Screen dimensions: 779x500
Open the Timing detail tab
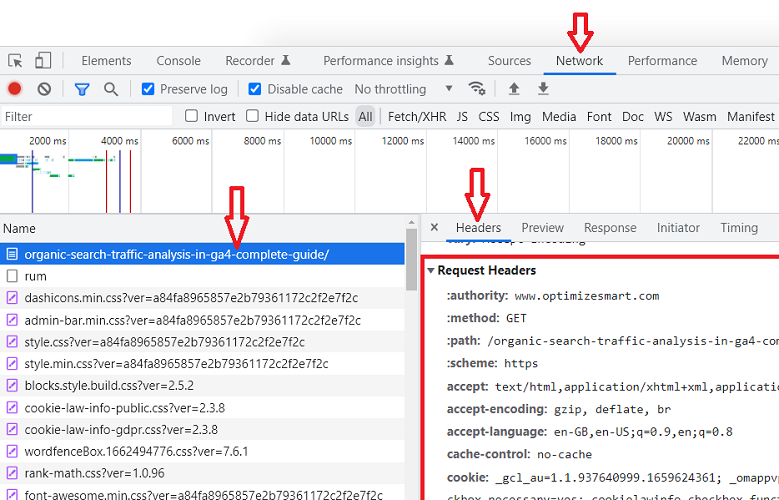pyautogui.click(x=739, y=228)
